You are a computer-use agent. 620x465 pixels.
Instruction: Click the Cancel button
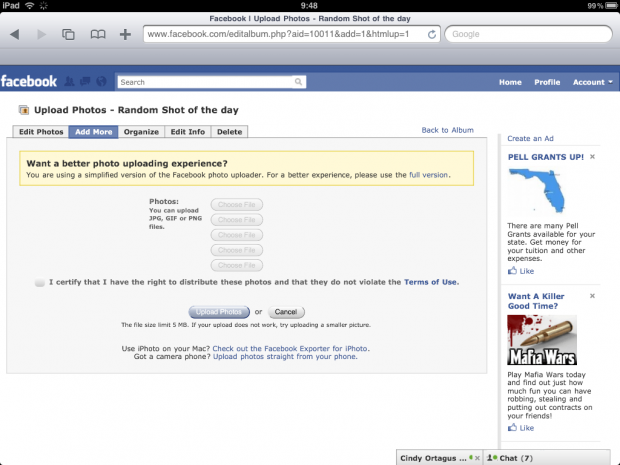(286, 312)
